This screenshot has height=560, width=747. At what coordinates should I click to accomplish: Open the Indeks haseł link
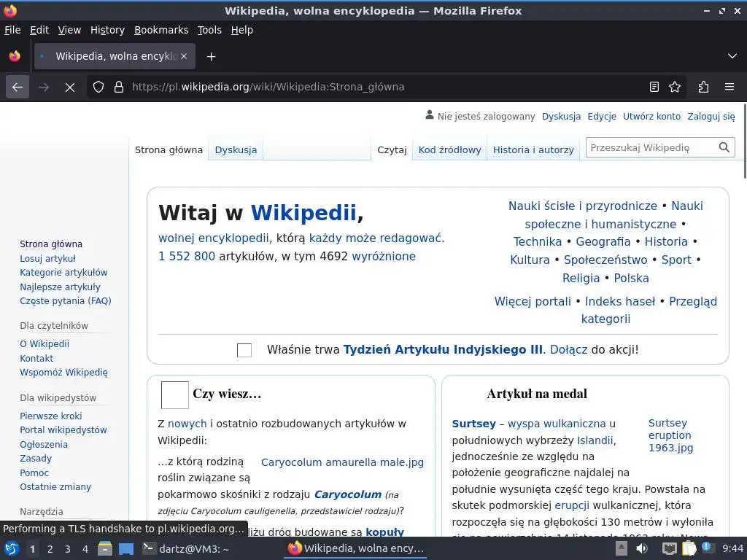pyautogui.click(x=620, y=301)
